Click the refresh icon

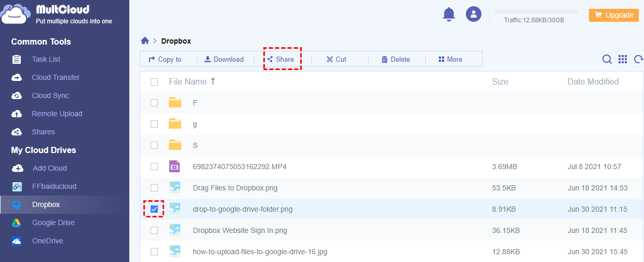tap(639, 59)
